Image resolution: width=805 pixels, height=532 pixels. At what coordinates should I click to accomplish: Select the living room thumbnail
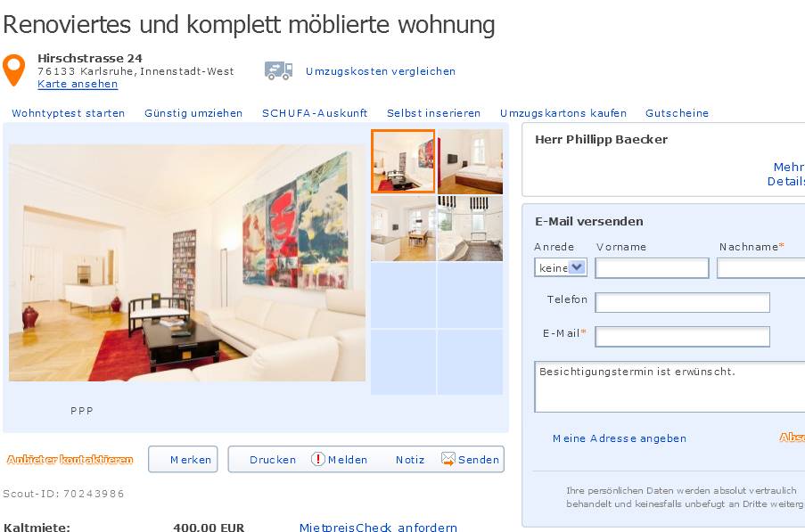point(403,161)
